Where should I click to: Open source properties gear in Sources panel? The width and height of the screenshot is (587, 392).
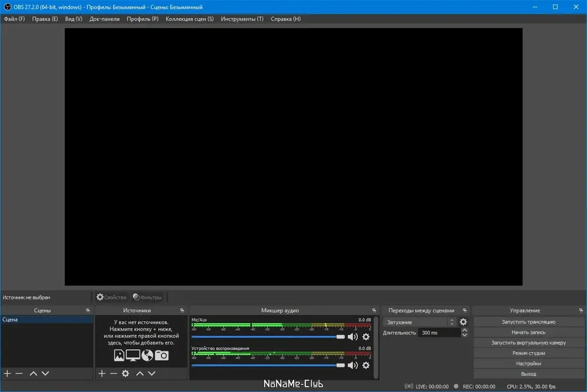coord(126,373)
